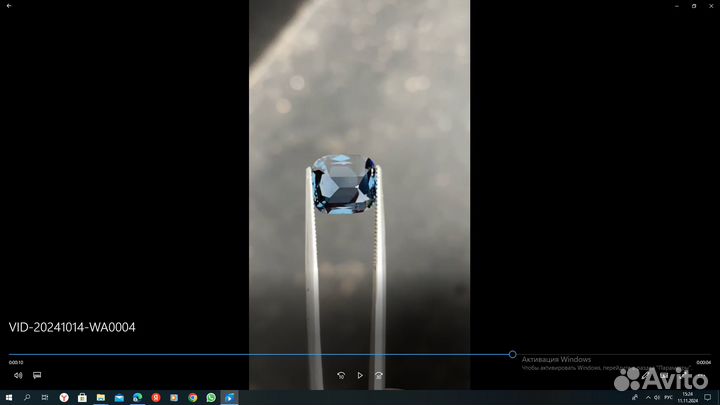Open the Action Center notifications

(x=708, y=398)
